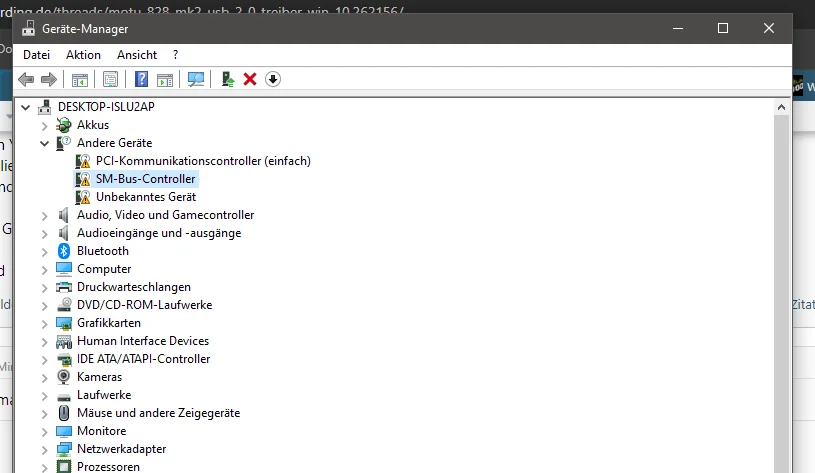Open the ? help menu
The width and height of the screenshot is (815, 473).
click(x=175, y=55)
